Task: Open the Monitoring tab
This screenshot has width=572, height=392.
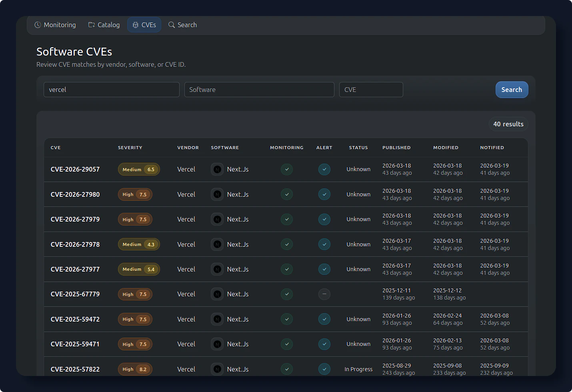Action: (x=55, y=25)
